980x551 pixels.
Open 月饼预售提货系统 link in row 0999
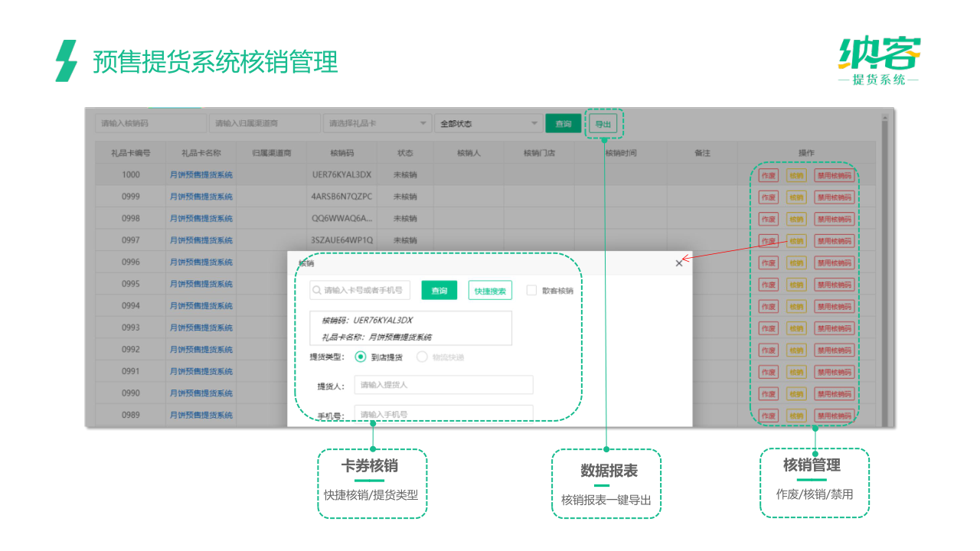pos(201,197)
